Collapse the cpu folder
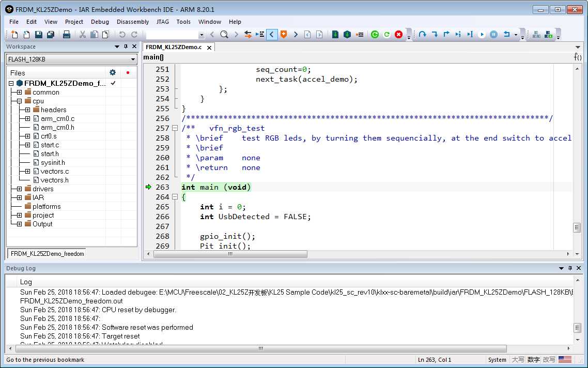The width and height of the screenshot is (588, 368). click(x=20, y=101)
